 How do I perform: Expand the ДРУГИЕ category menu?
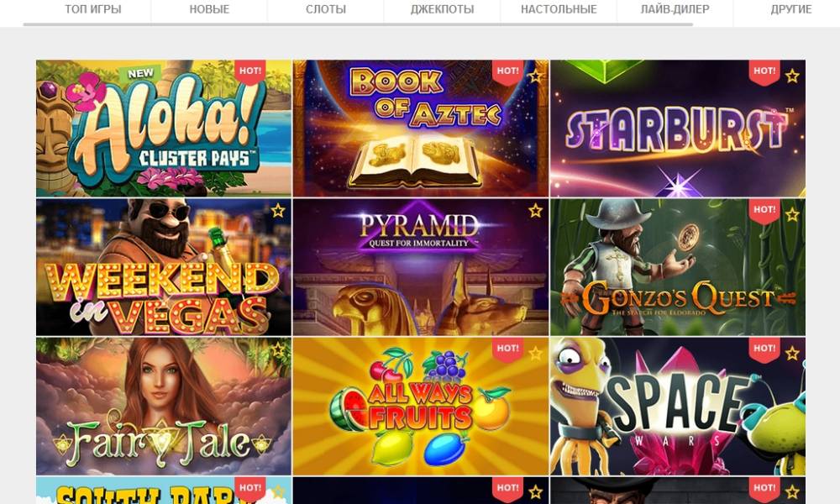[x=790, y=9]
